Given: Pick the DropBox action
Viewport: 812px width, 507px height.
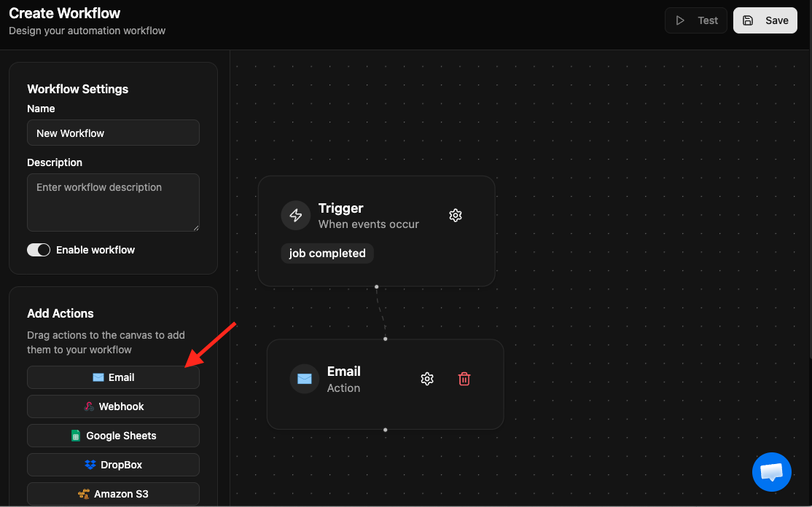Looking at the screenshot, I should pos(113,465).
